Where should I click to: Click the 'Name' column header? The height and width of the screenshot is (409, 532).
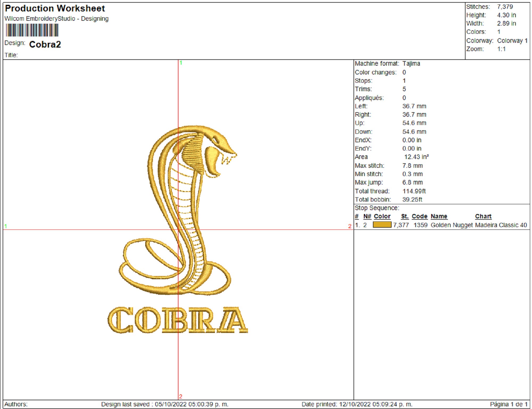tap(439, 216)
